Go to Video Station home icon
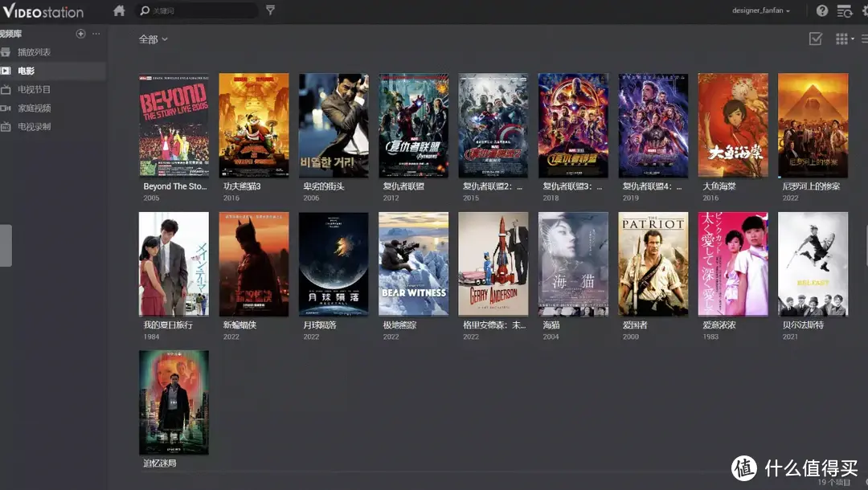Screen dimensions: 868x490 (119, 10)
